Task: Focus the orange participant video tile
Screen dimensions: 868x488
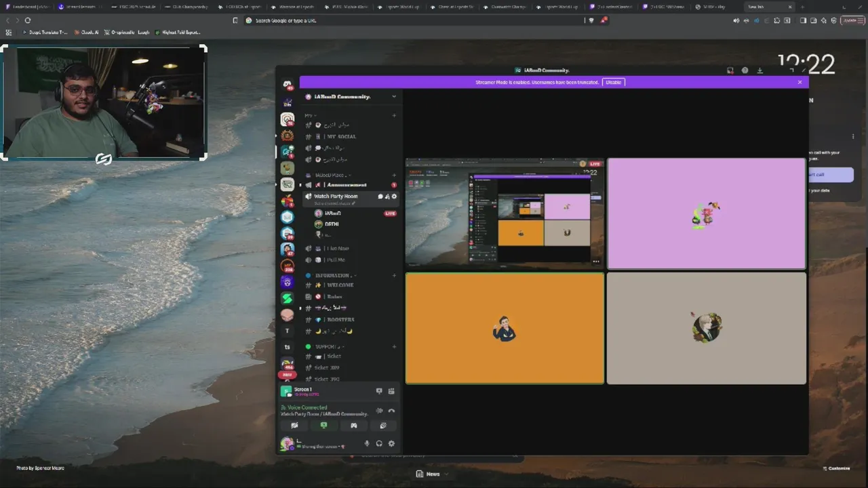Action: click(505, 329)
